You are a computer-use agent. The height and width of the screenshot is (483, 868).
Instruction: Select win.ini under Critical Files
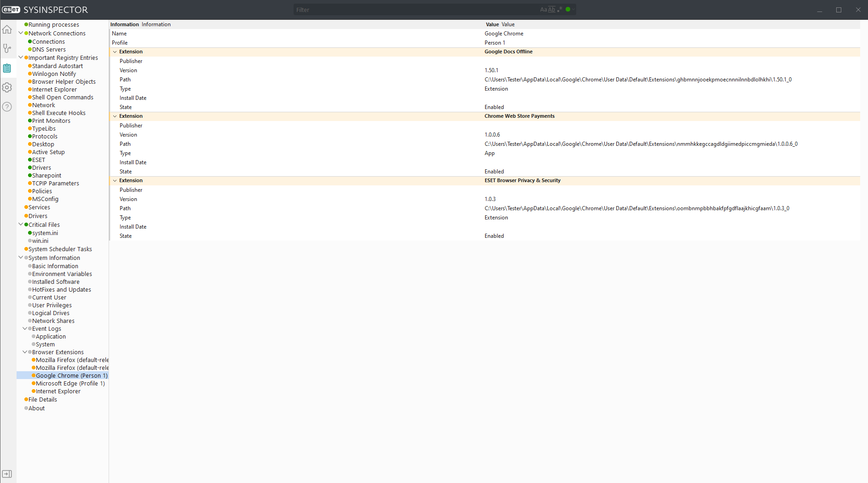(x=40, y=241)
